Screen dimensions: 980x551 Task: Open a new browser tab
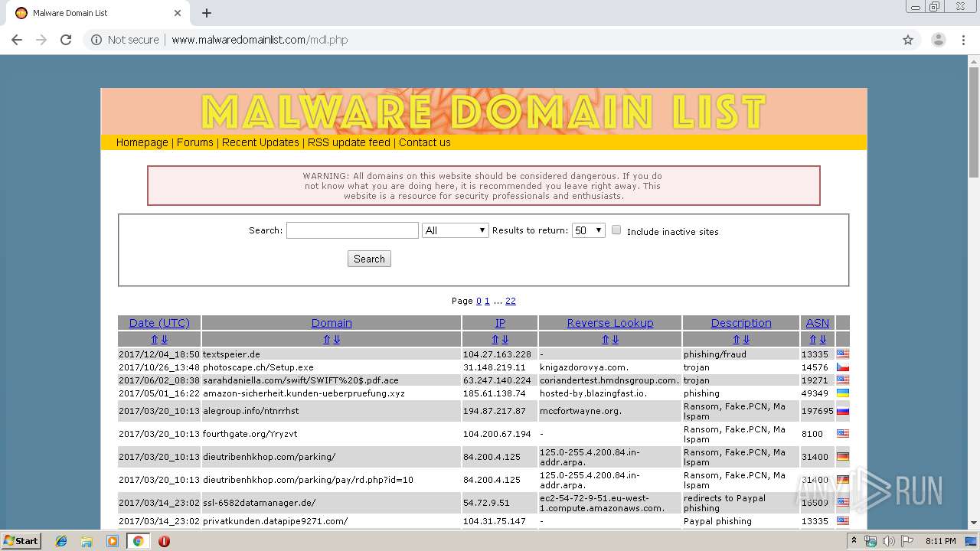point(207,13)
